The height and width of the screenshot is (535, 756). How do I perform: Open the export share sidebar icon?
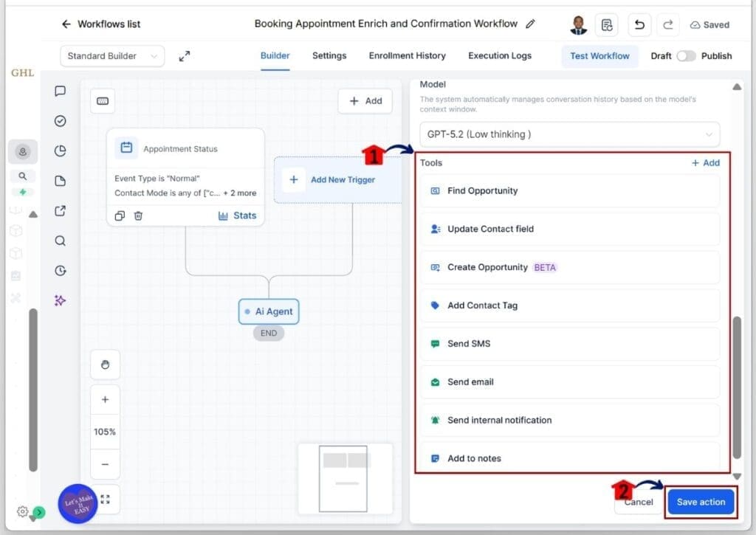[x=61, y=210]
